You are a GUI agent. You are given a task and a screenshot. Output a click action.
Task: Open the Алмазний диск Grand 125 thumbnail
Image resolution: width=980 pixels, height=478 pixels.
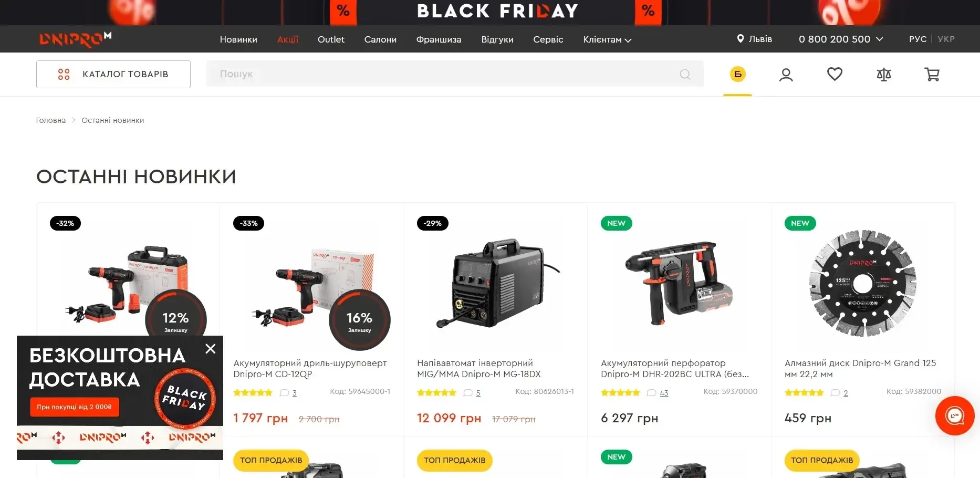(x=862, y=284)
